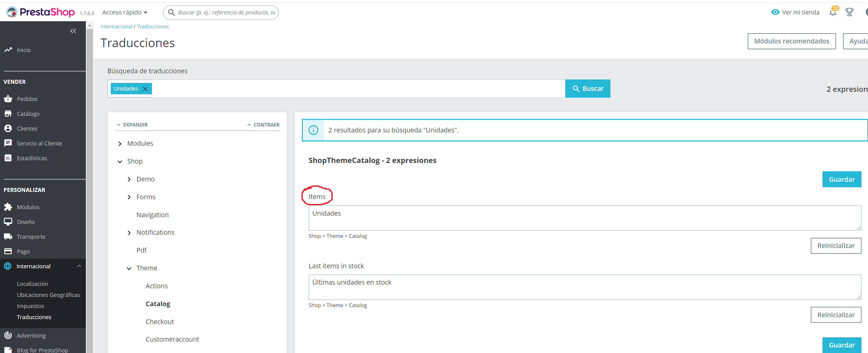Screen dimensions: 868x353
Task: Remove the Unidades search tag
Action: click(145, 89)
